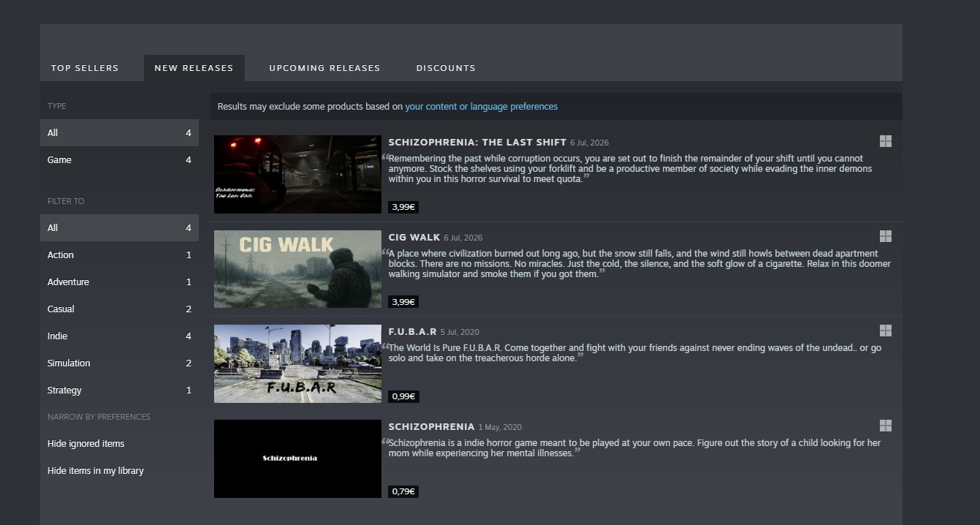Select All under the Type section
The height and width of the screenshot is (525, 980).
coord(119,133)
